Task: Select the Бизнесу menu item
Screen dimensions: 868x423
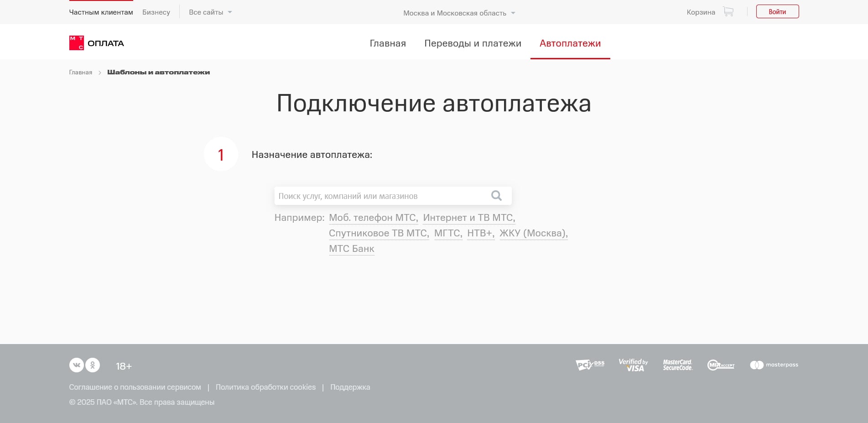Action: [x=156, y=12]
